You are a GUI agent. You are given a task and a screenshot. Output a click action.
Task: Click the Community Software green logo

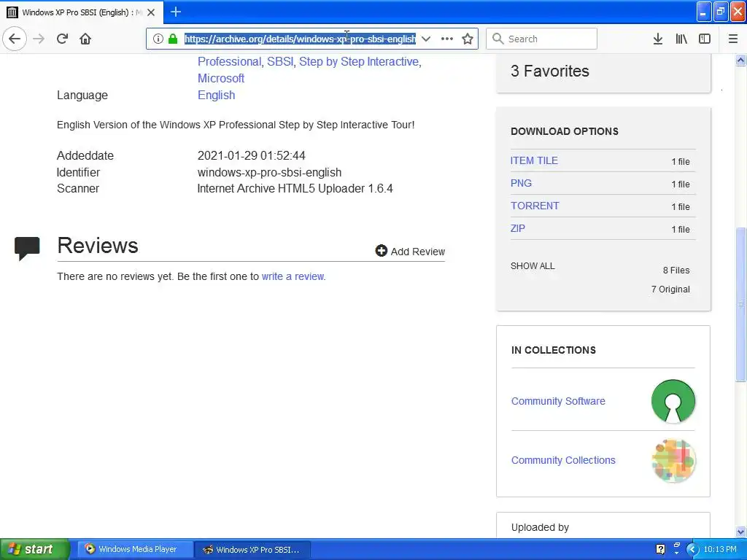click(x=673, y=401)
